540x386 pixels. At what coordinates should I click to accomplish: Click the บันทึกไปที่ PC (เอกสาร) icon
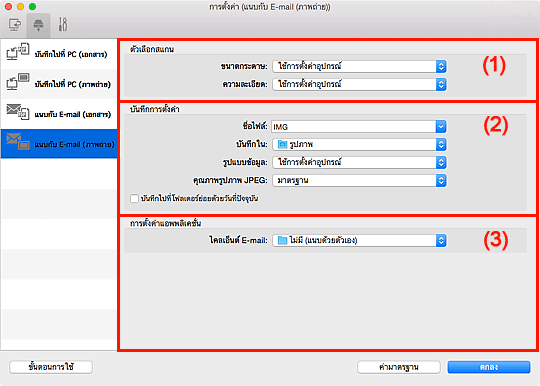click(x=18, y=52)
